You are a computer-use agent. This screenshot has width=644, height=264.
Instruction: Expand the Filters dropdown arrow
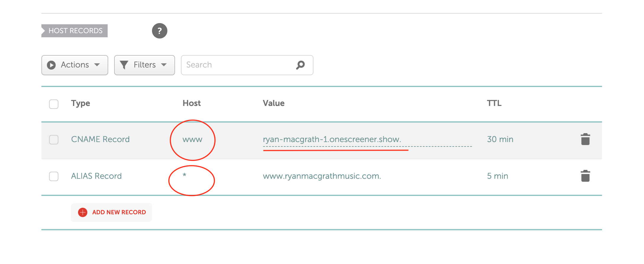click(x=164, y=65)
